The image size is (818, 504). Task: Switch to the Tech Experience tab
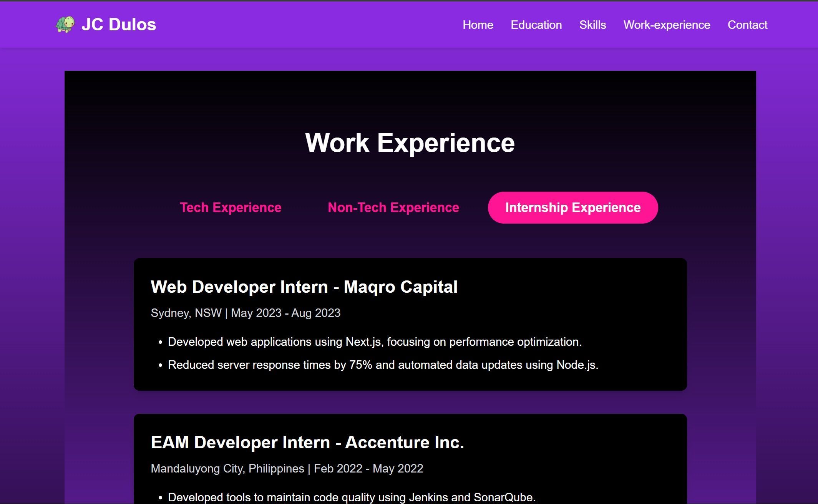tap(231, 207)
